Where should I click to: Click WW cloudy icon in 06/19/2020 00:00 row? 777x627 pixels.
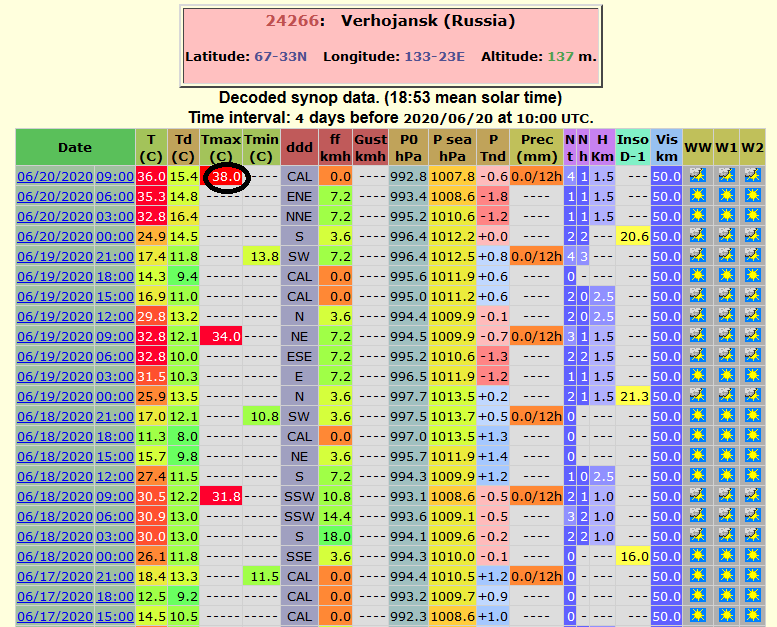click(x=698, y=395)
